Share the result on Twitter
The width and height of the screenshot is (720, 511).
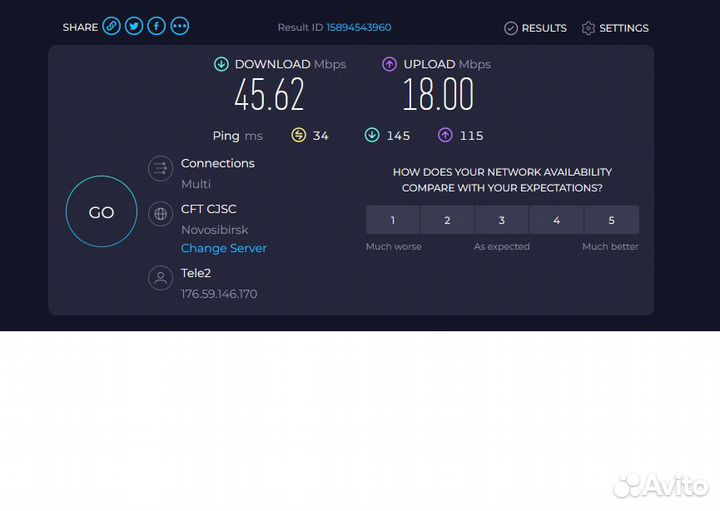click(x=134, y=26)
